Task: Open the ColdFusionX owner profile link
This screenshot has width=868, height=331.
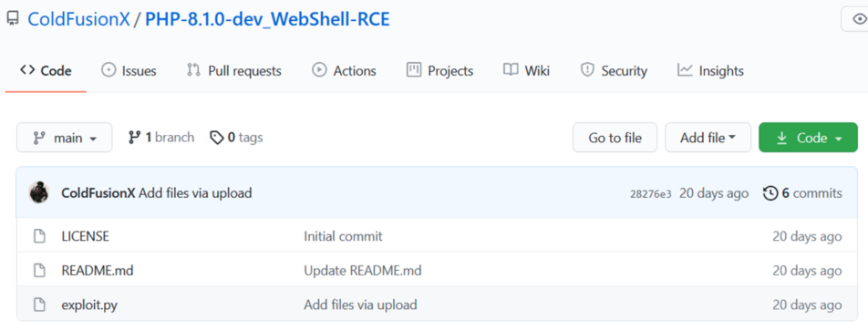Action: [78, 19]
